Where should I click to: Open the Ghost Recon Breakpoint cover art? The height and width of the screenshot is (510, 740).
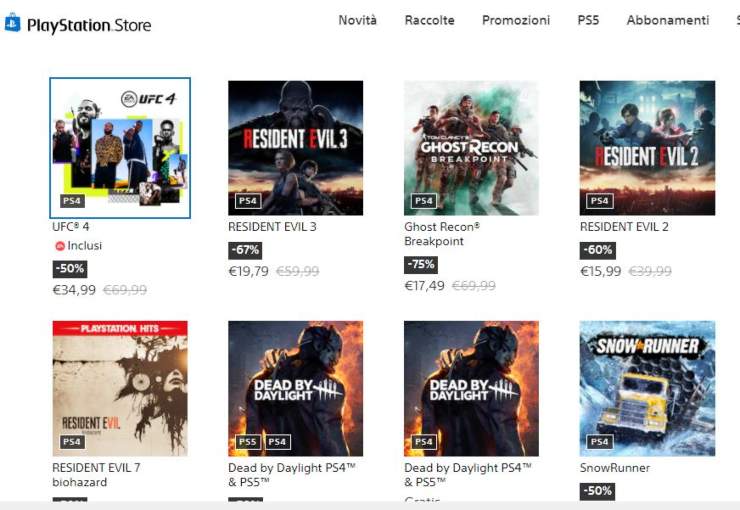pyautogui.click(x=471, y=148)
